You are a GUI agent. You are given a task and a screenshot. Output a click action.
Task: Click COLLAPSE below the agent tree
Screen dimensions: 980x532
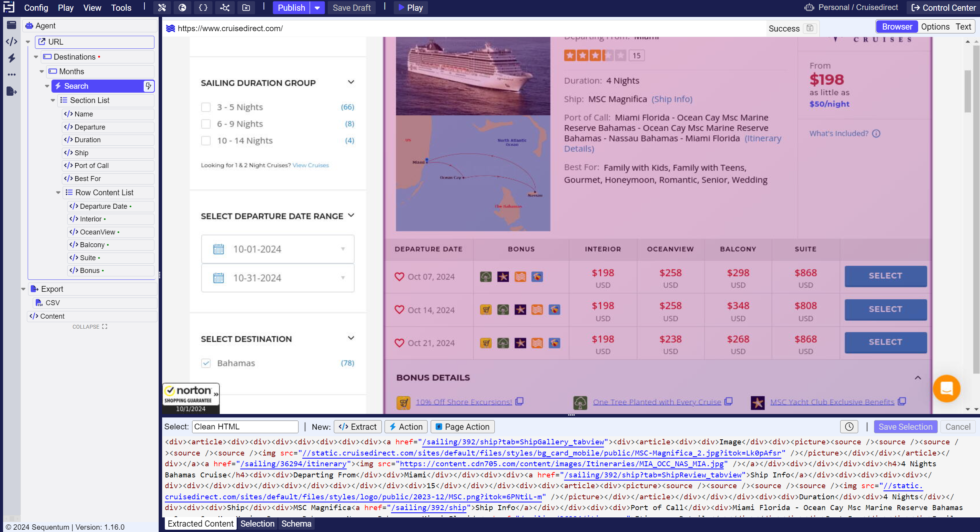(x=90, y=327)
